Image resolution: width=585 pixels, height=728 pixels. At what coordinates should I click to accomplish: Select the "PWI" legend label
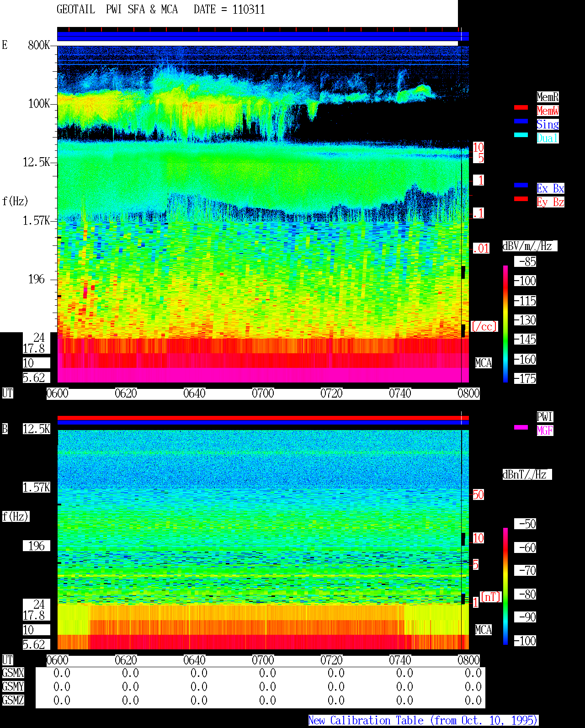(x=545, y=417)
